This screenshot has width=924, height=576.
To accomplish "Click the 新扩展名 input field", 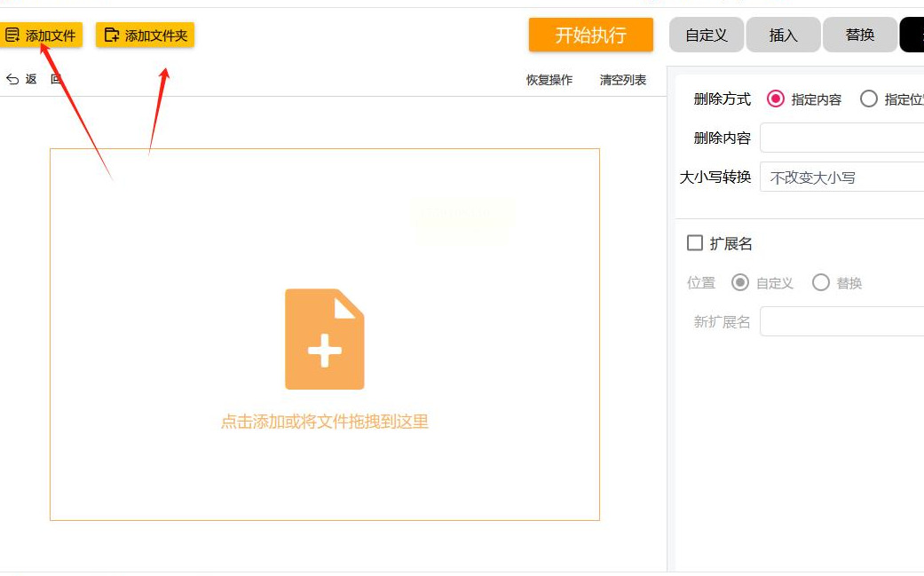I will coord(842,321).
